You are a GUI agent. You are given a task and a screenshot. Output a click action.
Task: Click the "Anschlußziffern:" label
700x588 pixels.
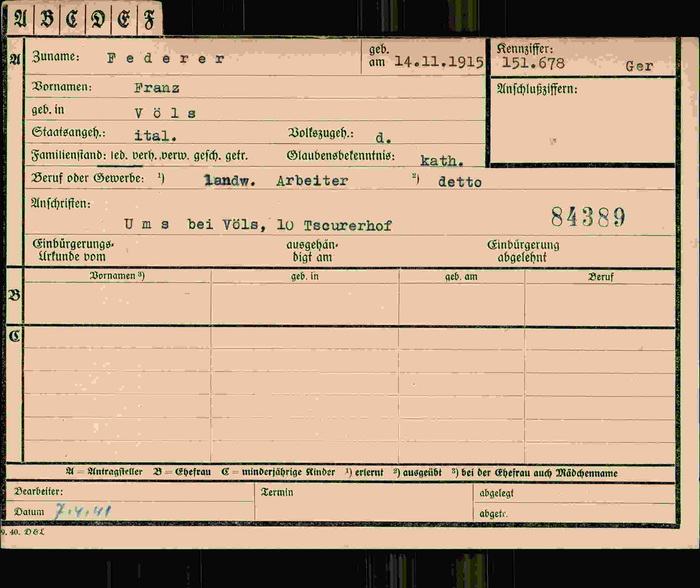click(x=537, y=89)
